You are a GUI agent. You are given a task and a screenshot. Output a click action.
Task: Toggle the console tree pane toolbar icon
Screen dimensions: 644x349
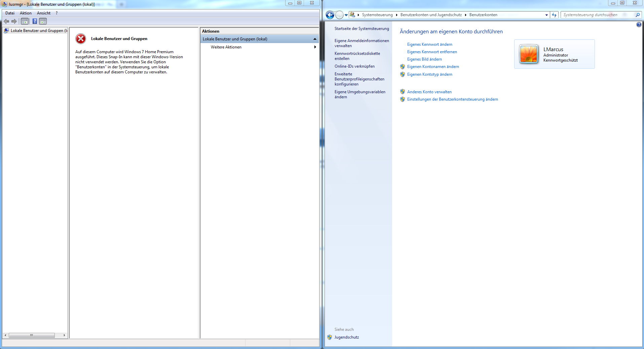point(25,22)
